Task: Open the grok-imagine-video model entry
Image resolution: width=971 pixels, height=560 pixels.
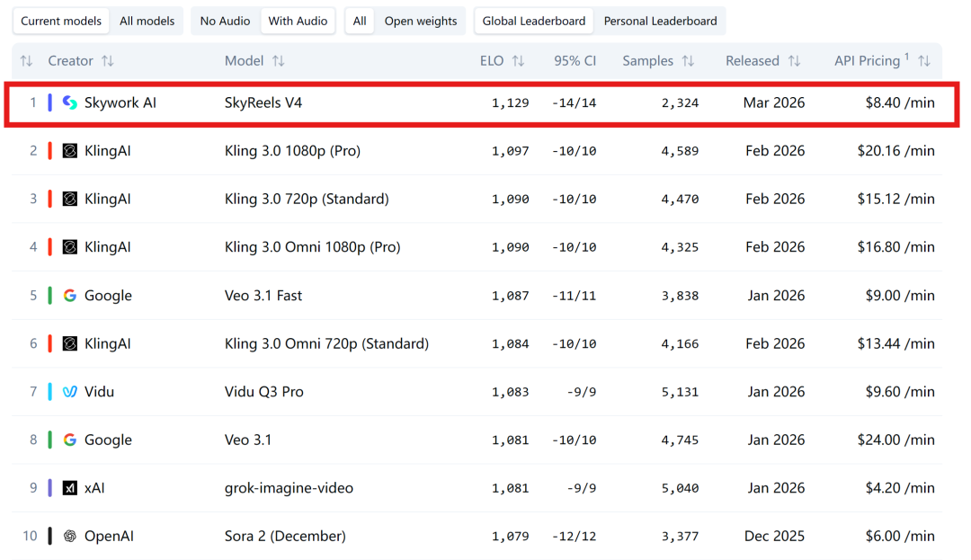Action: point(289,488)
